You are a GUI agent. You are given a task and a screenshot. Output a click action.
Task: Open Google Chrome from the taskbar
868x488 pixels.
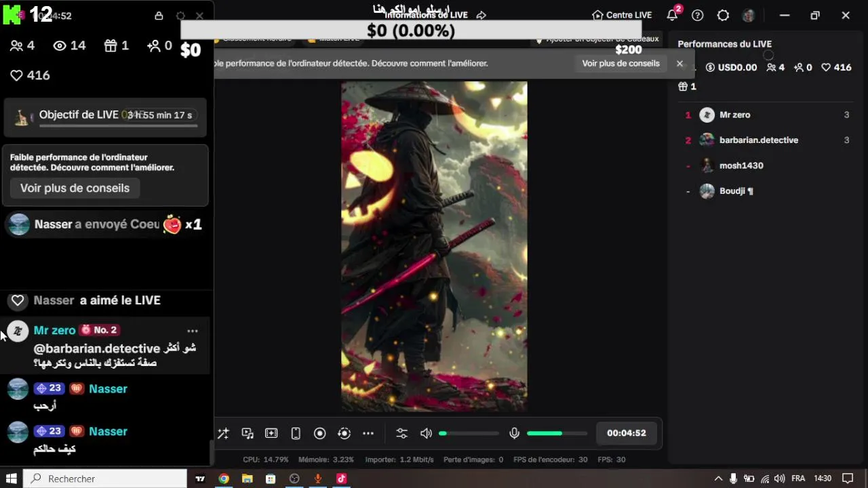click(224, 479)
